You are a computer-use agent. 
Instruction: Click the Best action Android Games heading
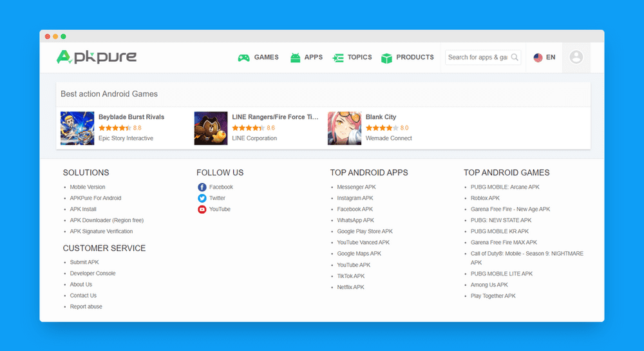tap(109, 94)
